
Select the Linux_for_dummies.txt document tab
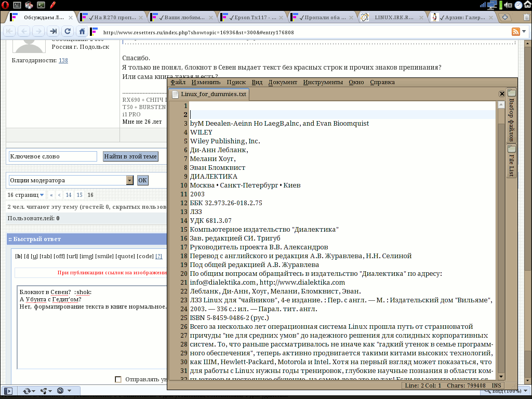(209, 94)
